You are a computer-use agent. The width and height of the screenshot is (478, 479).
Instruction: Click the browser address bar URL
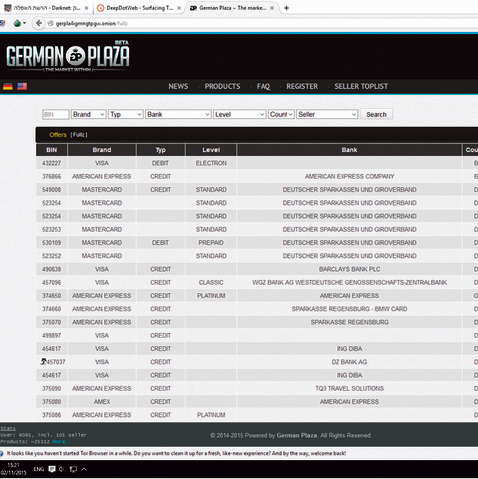tap(92, 23)
